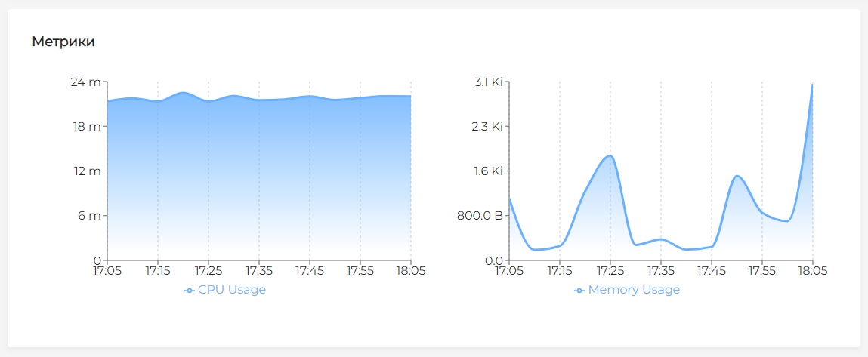This screenshot has width=868, height=357.
Task: Click the CPU Usage legend marker icon
Action: tap(190, 290)
